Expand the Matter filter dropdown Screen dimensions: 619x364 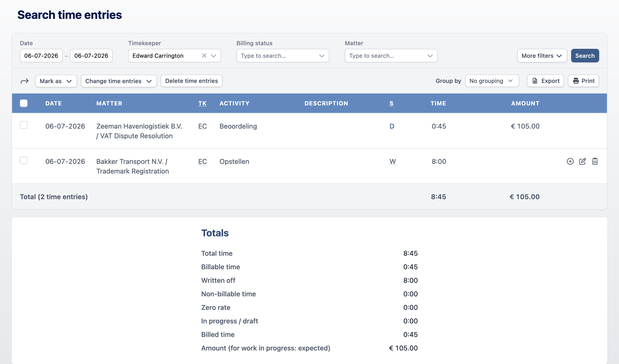tap(391, 56)
